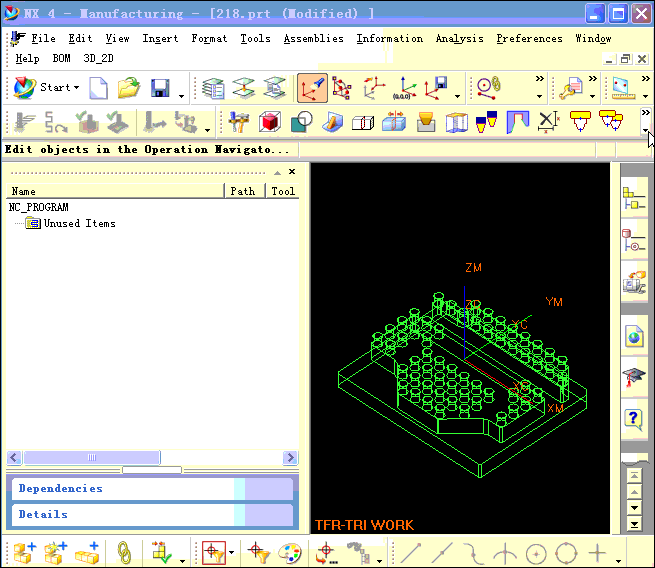Open the color palette filter icon

[289, 553]
